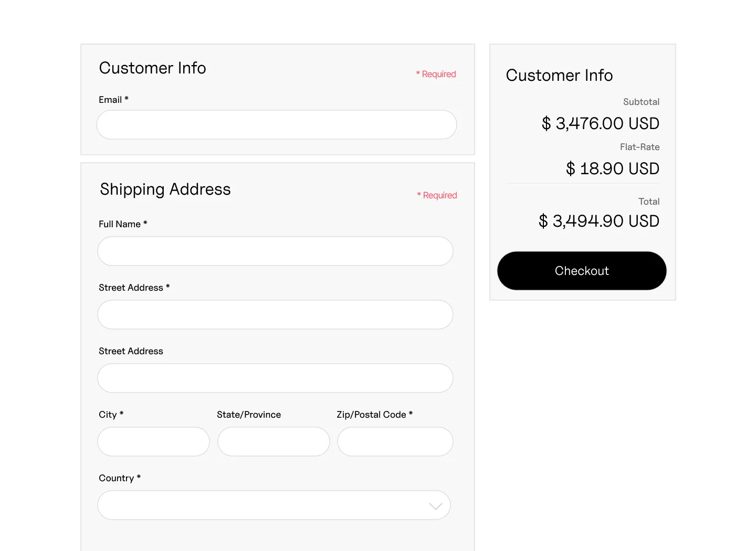Screen dimensions: 756x551
Task: Click the Total amount in summary panel
Action: 599,221
